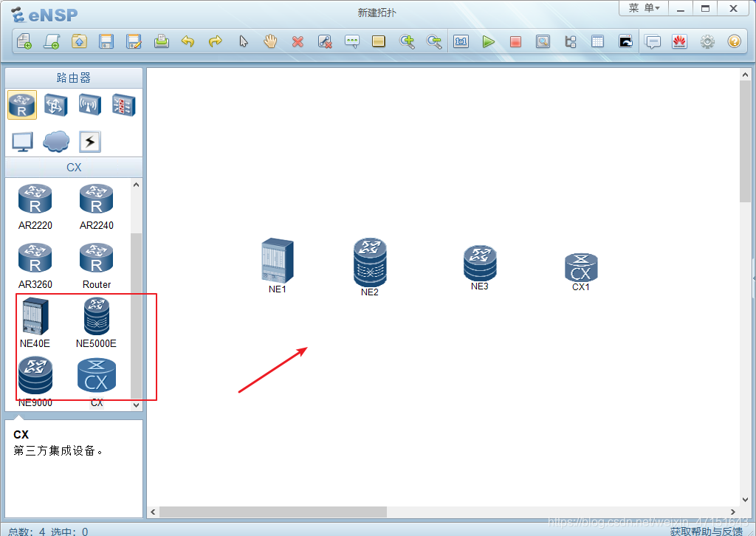Open the CLI console window icon
Viewport: 756px width, 536px height.
(625, 41)
